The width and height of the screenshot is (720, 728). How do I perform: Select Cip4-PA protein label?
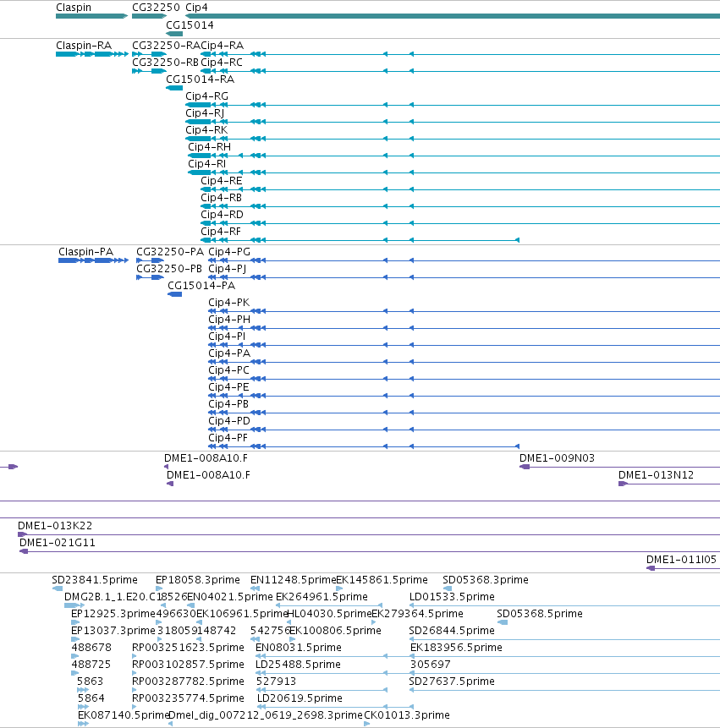click(x=229, y=353)
